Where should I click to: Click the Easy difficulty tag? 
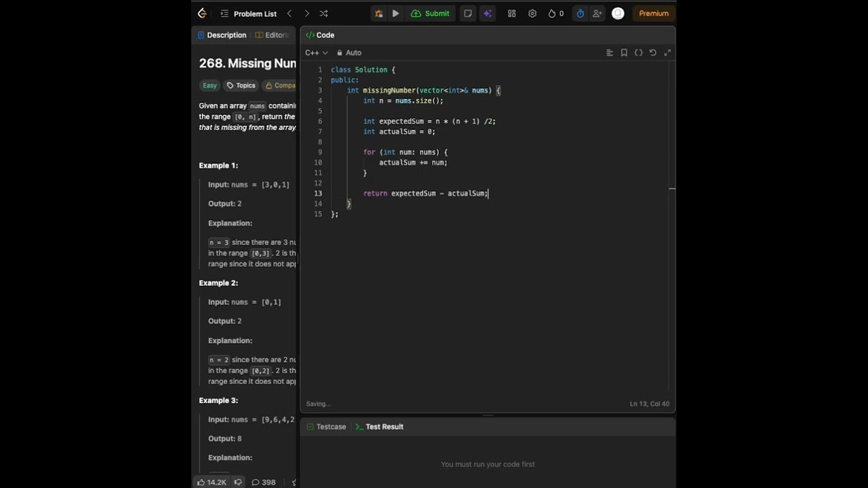pyautogui.click(x=210, y=85)
